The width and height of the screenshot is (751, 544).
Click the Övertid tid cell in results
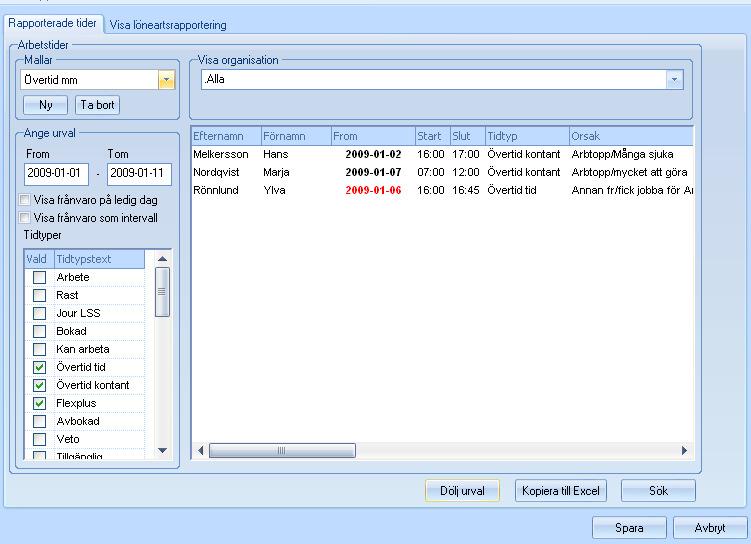coord(512,190)
